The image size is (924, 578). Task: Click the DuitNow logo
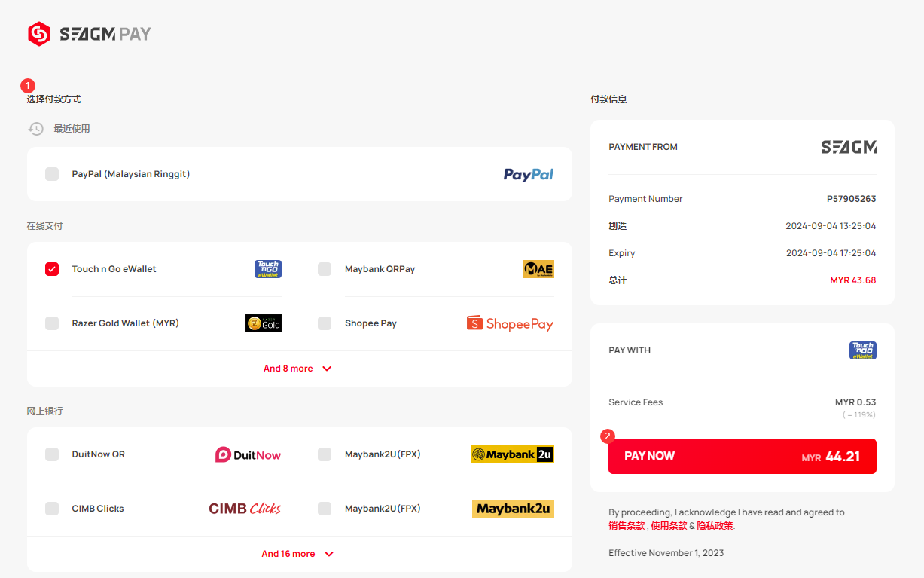(249, 454)
